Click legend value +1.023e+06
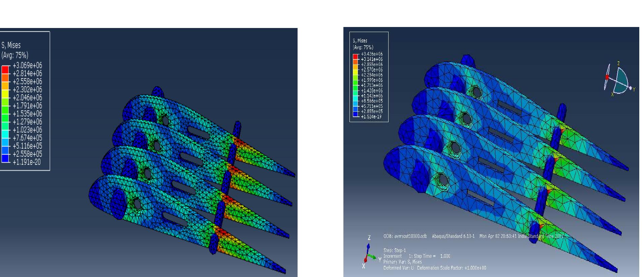644x277 pixels. pyautogui.click(x=27, y=130)
